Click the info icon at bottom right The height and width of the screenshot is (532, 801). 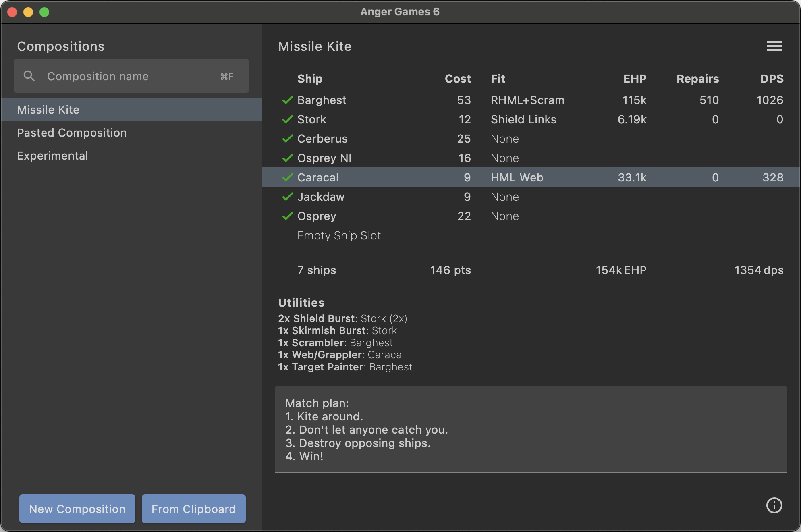tap(774, 506)
